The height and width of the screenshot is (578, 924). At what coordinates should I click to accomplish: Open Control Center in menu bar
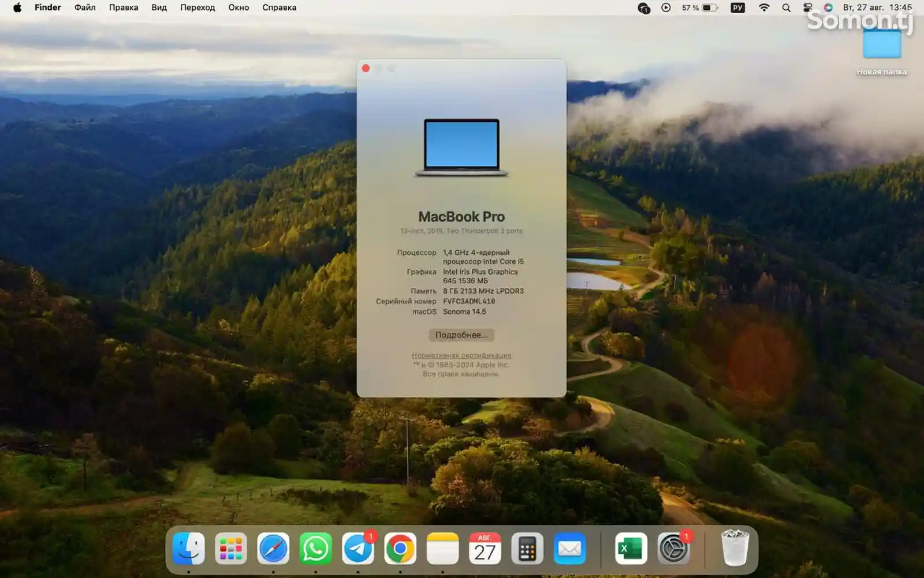click(x=807, y=8)
